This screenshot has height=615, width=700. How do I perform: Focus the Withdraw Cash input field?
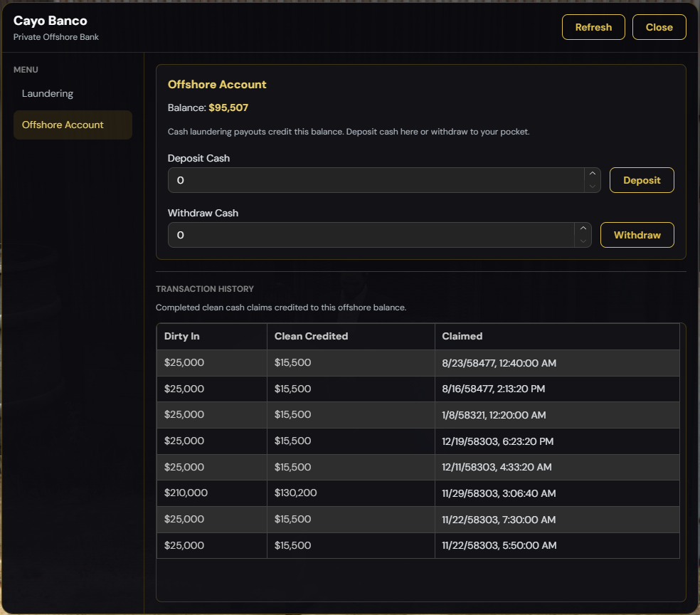pyautogui.click(x=371, y=235)
